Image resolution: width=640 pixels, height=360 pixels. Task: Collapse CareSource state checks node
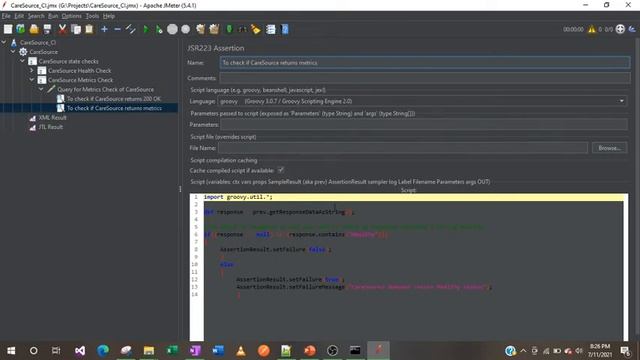coord(22,61)
